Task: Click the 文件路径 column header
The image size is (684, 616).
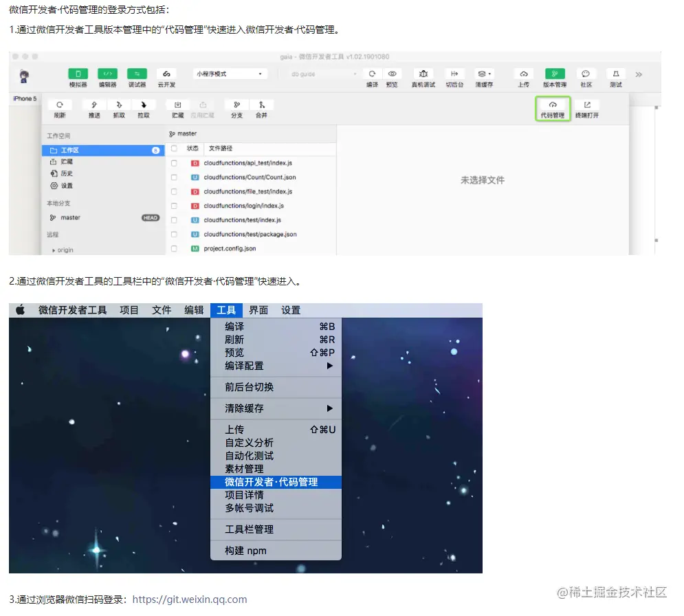Action: (x=220, y=148)
